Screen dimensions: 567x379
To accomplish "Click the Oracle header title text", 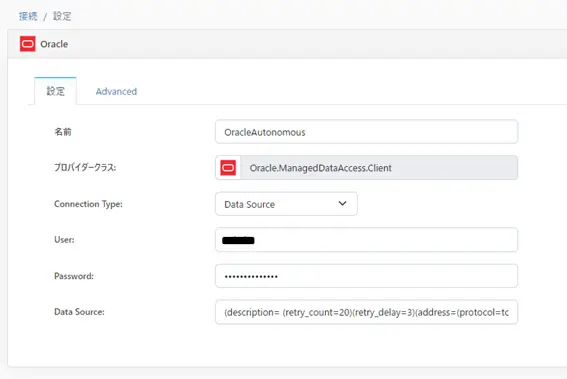I will (54, 44).
